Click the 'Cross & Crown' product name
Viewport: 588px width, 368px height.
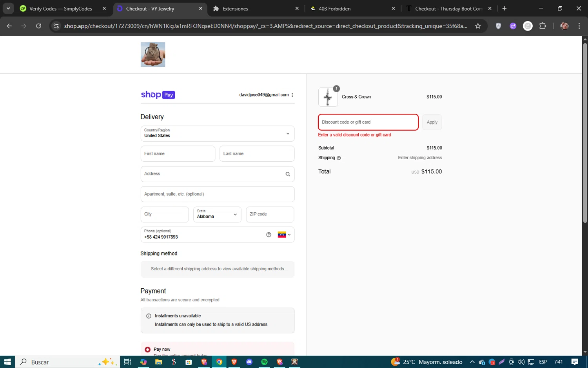tap(356, 97)
